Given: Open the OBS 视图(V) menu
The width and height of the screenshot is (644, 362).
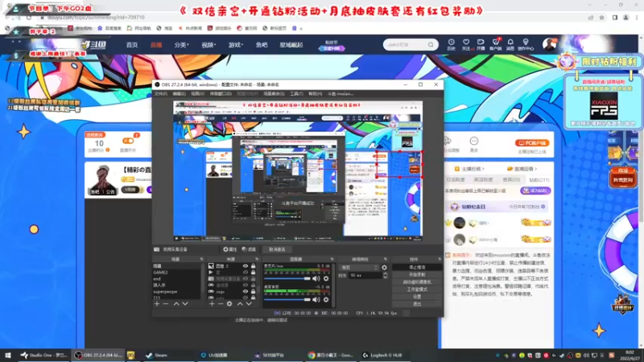Looking at the screenshot, I should coord(197,94).
